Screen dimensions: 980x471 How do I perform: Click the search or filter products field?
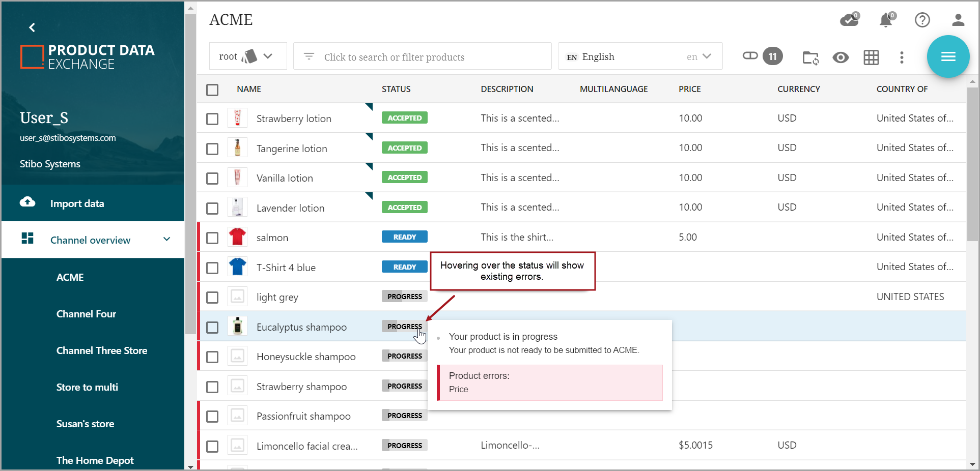coord(422,56)
